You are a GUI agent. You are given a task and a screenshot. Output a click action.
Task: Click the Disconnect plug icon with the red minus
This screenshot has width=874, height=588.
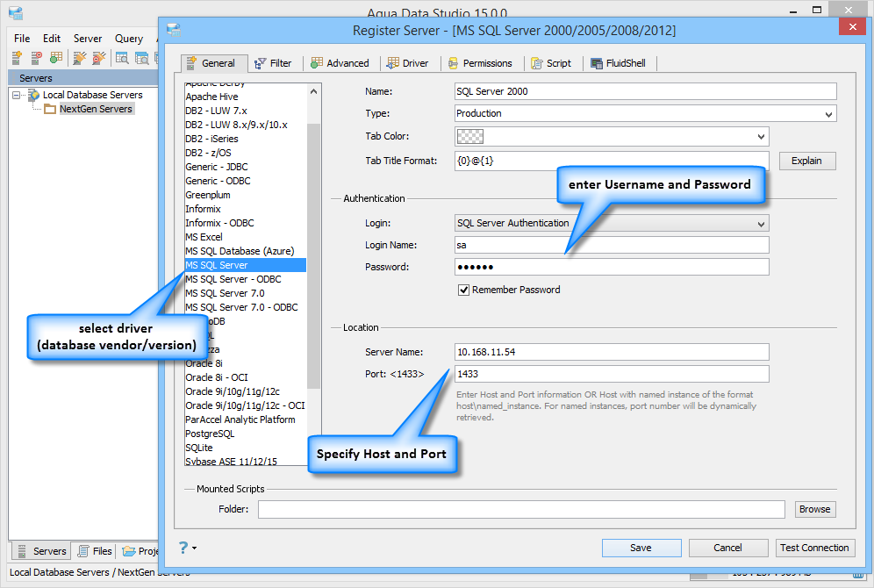point(99,57)
